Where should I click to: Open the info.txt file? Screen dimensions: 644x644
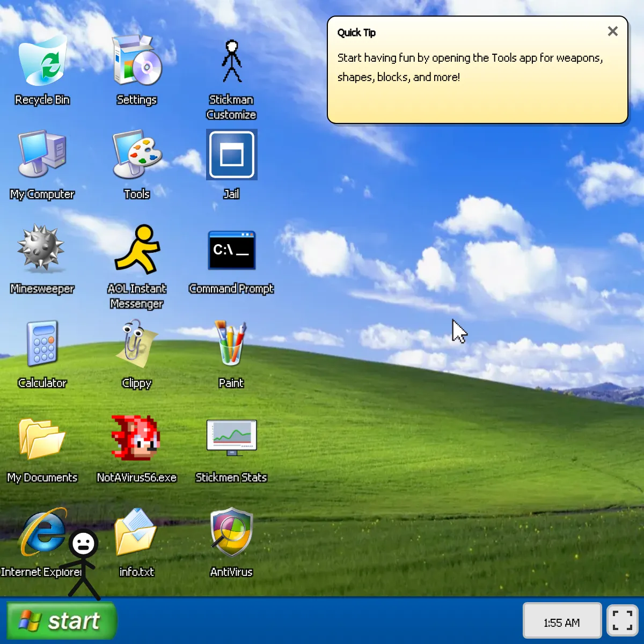[137, 533]
